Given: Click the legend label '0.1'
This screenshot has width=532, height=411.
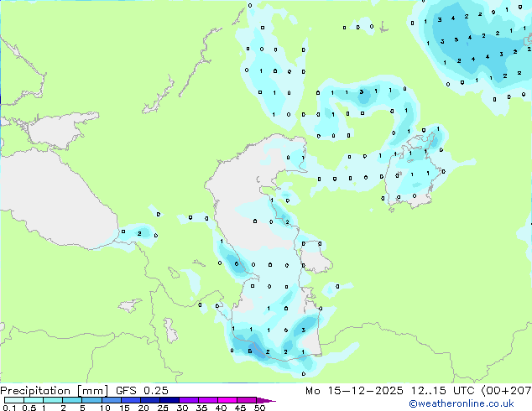Looking at the screenshot, I should tap(9, 408).
